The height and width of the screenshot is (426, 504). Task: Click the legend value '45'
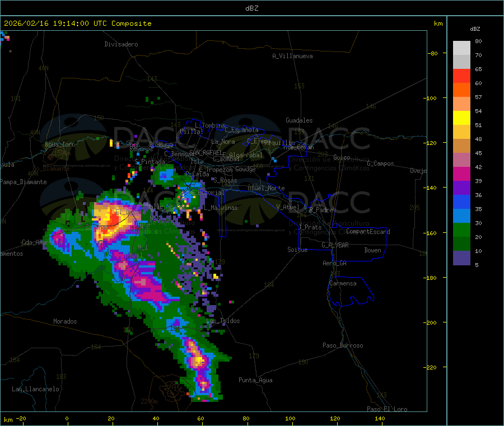pos(478,153)
